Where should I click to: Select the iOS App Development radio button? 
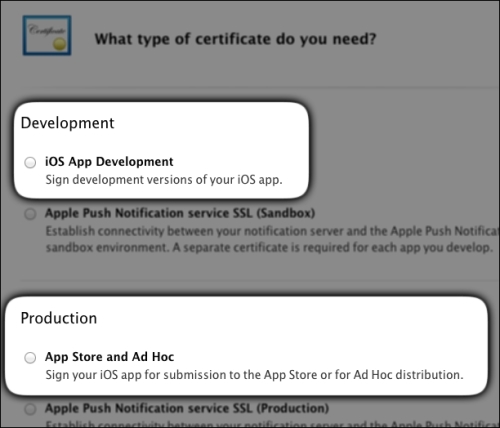click(x=30, y=163)
